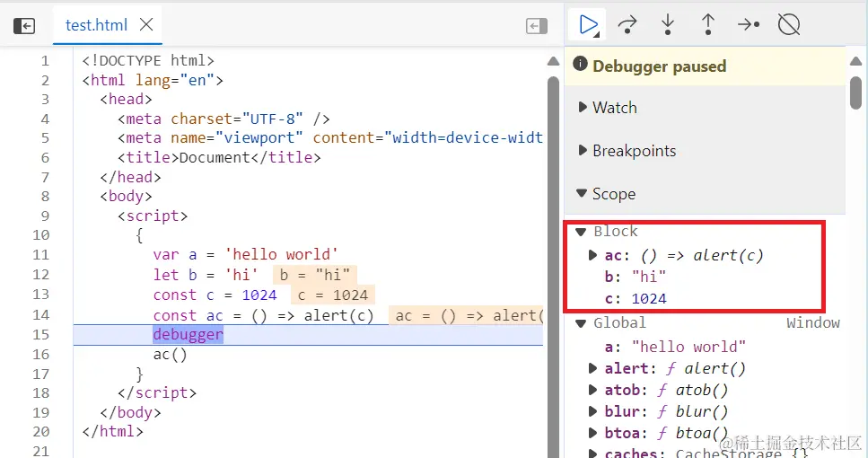The image size is (868, 458).
Task: Close the test.html tab
Action: click(x=146, y=24)
